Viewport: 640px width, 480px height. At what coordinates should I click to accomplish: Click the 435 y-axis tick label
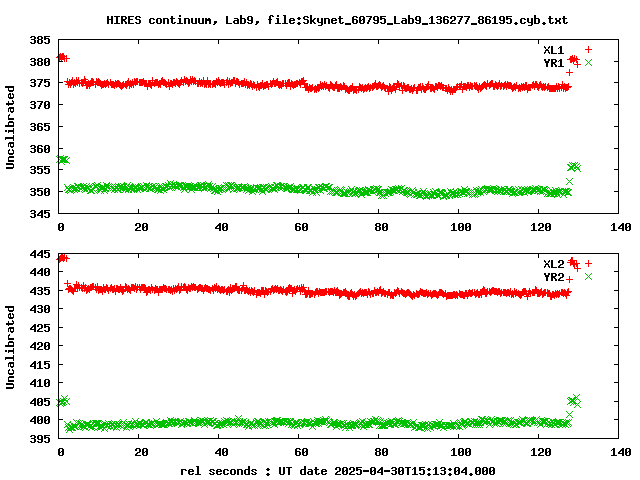[40, 291]
